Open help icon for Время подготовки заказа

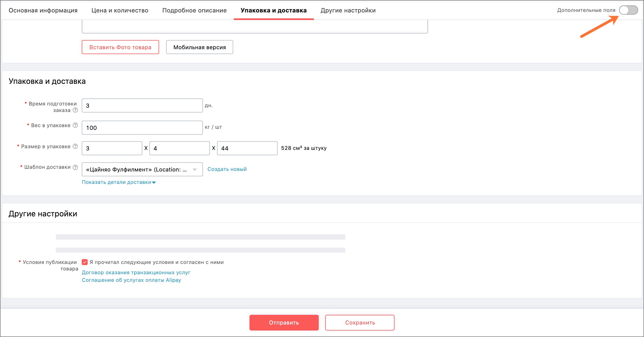tap(75, 110)
